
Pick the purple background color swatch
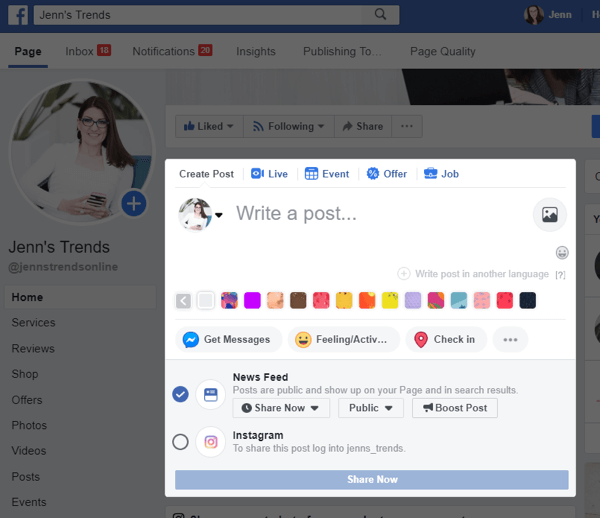pos(252,300)
